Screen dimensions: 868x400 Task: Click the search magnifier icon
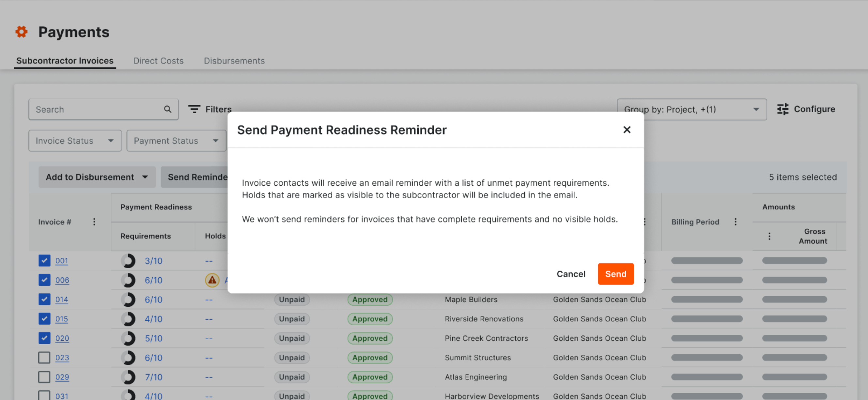167,109
